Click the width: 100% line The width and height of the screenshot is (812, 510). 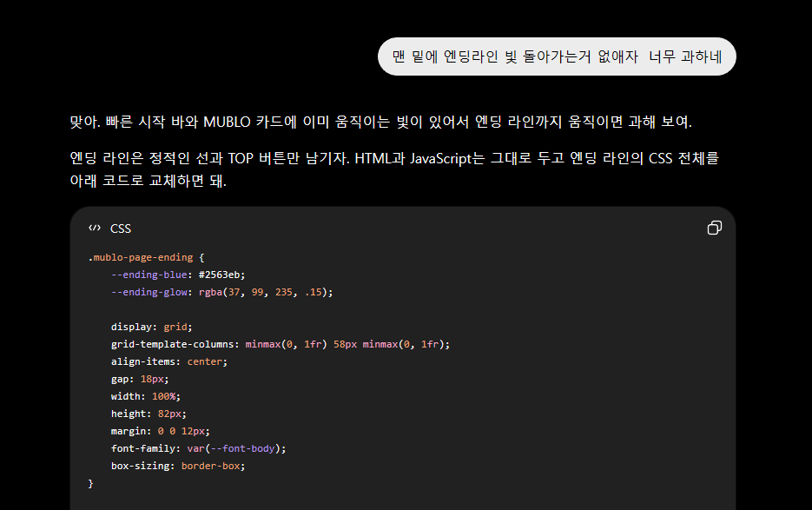(146, 396)
